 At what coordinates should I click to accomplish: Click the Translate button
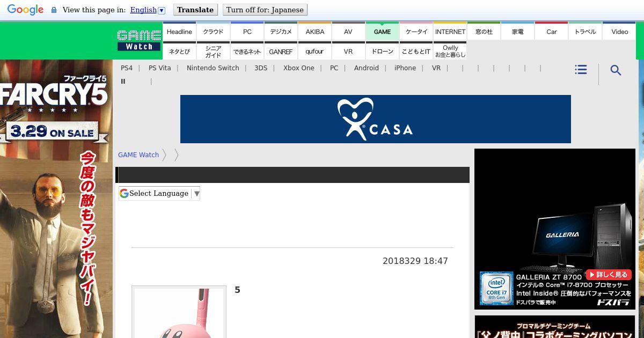[195, 10]
